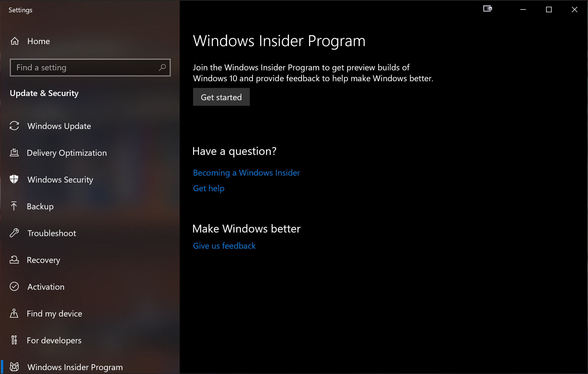Click the Windows Insider Program menu item
The width and height of the screenshot is (588, 374).
[x=75, y=367]
